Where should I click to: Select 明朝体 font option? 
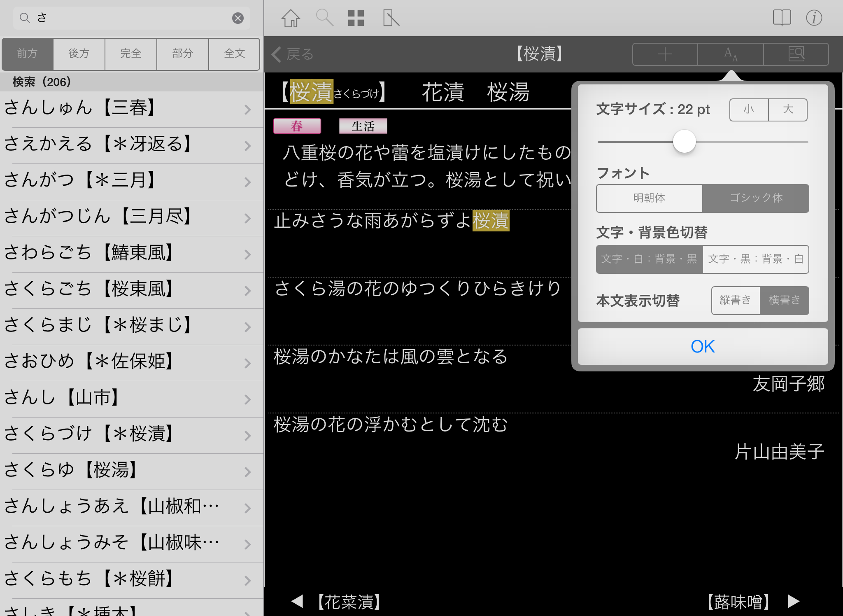(x=649, y=198)
